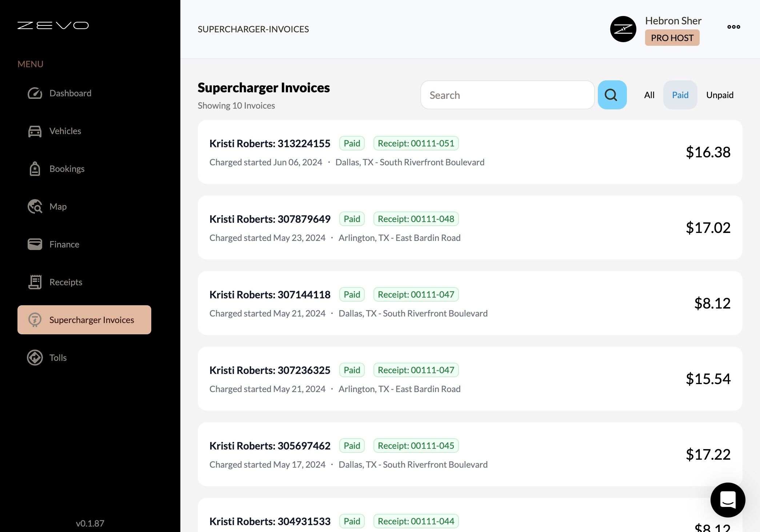Open Receipt 00111-048 badge
The height and width of the screenshot is (532, 760).
tap(416, 219)
